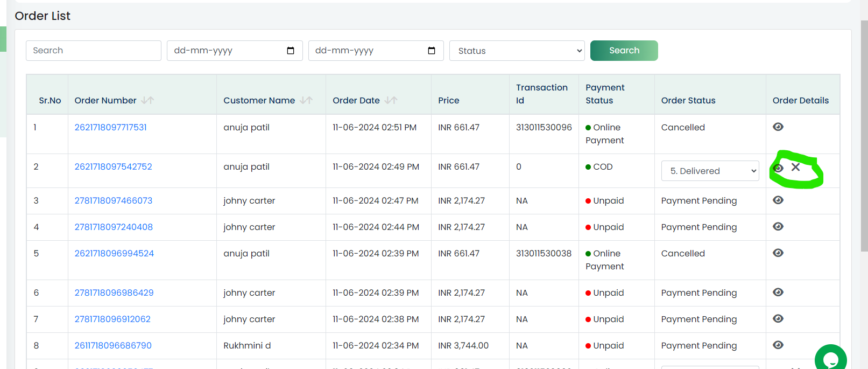Sort table by Customer Name
This screenshot has width=868, height=369.
[306, 100]
